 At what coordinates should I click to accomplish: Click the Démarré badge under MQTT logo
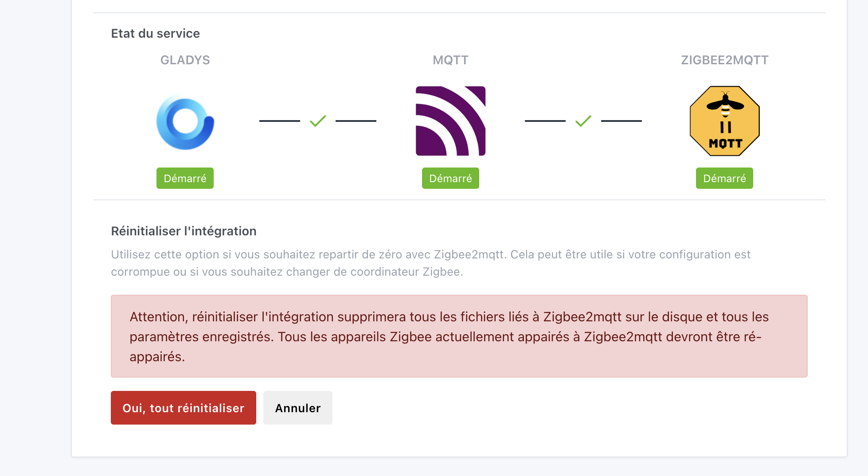pos(450,178)
